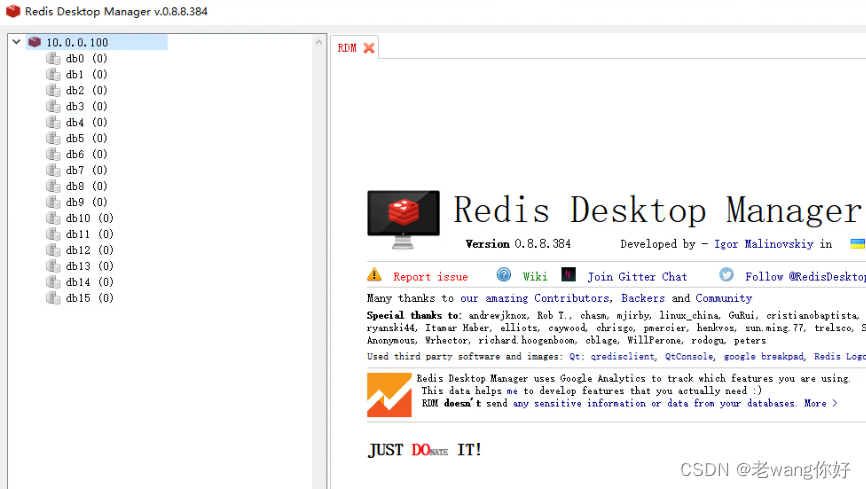
Task: Click the db14 database icon
Action: (x=53, y=283)
